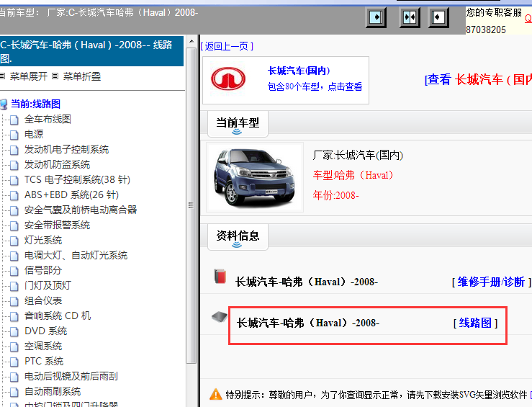Select 发动机防盗系统 in the tree

click(57, 164)
